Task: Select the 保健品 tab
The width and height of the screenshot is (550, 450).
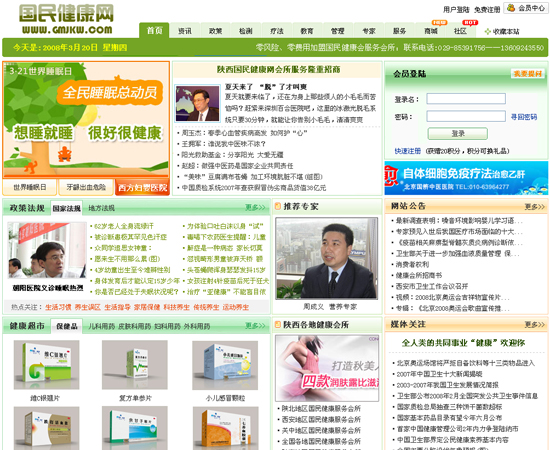Action: coord(67,326)
